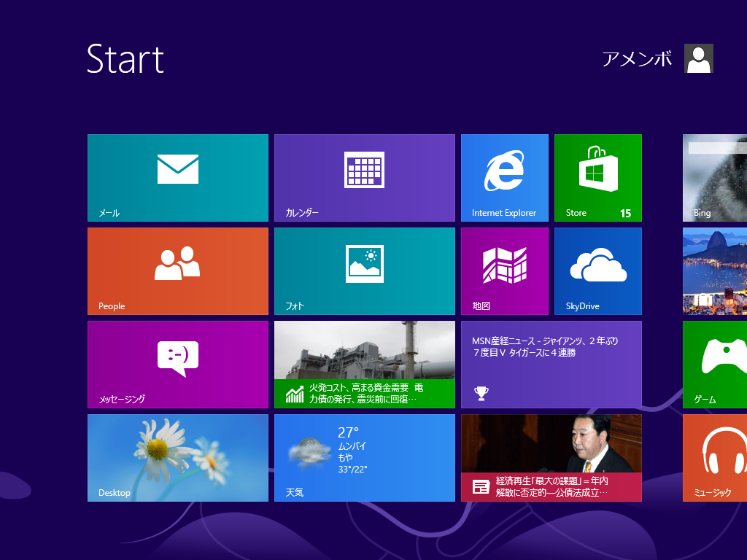Open the Desktop tile with daisies
This screenshot has height=560, width=747.
(x=178, y=458)
